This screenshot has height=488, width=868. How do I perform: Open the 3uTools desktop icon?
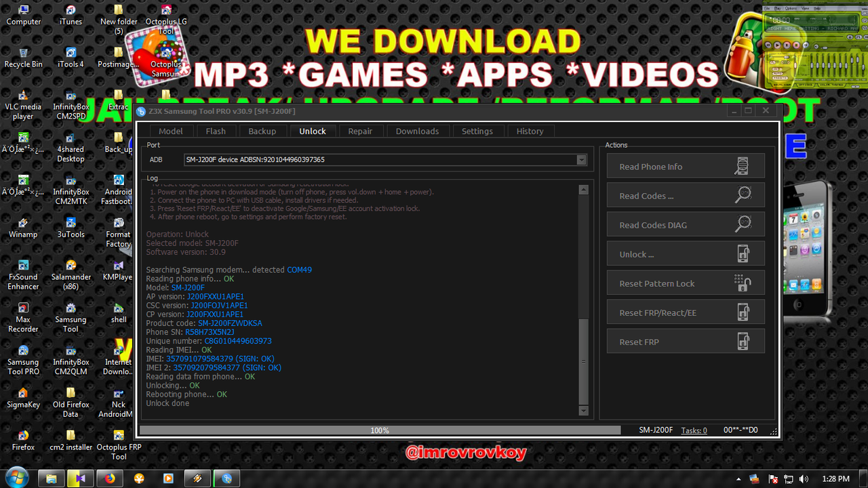71,228
